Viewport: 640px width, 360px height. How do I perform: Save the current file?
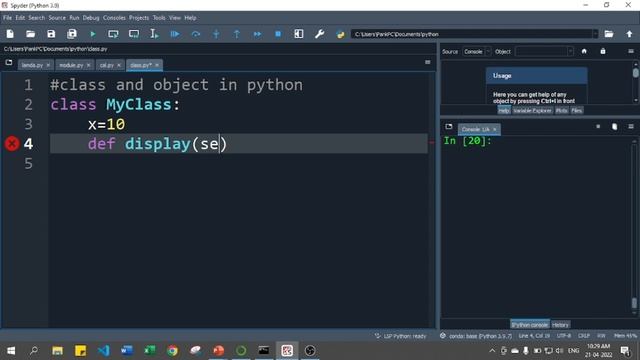click(x=51, y=34)
